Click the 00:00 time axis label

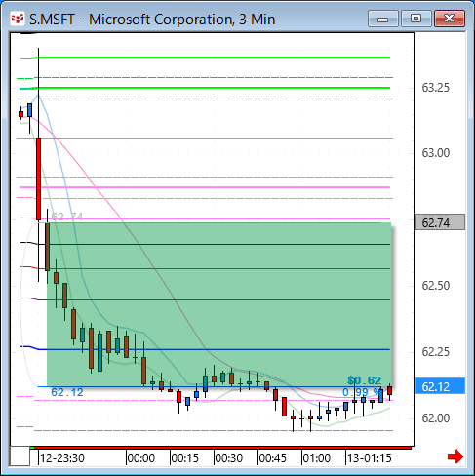coord(141,458)
